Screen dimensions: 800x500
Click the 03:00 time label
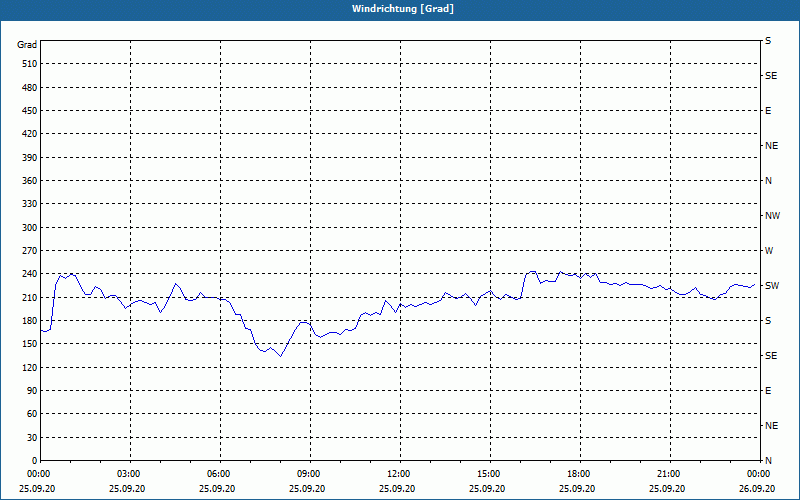[x=130, y=473]
